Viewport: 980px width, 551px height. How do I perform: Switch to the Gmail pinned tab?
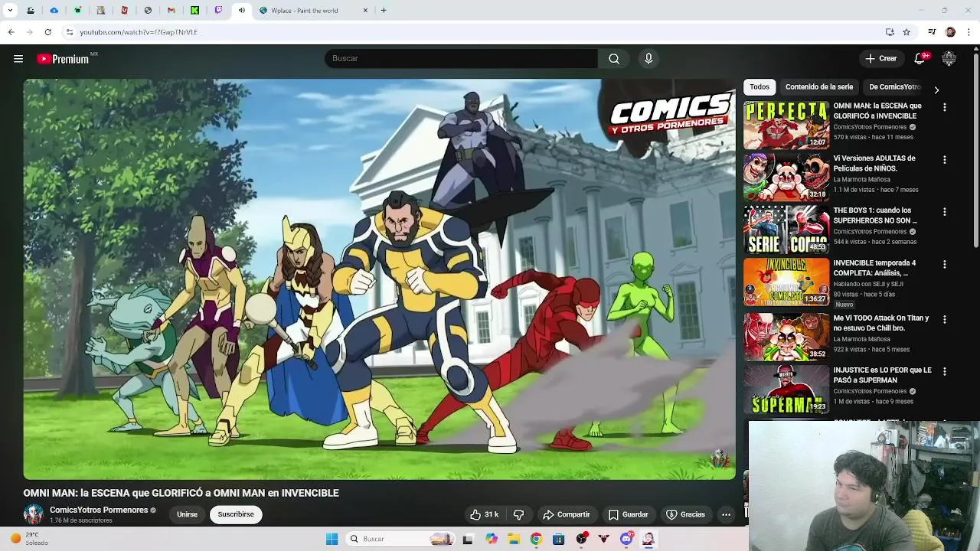[x=171, y=11]
